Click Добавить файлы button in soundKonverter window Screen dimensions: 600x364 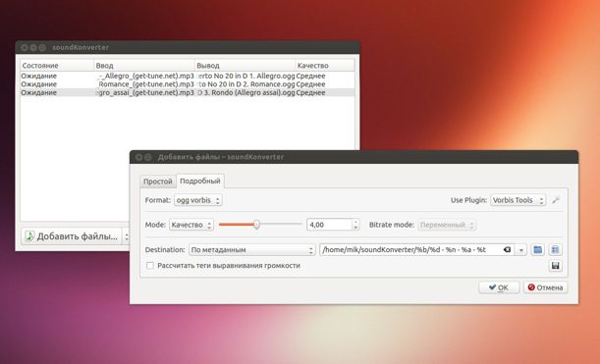(x=72, y=236)
